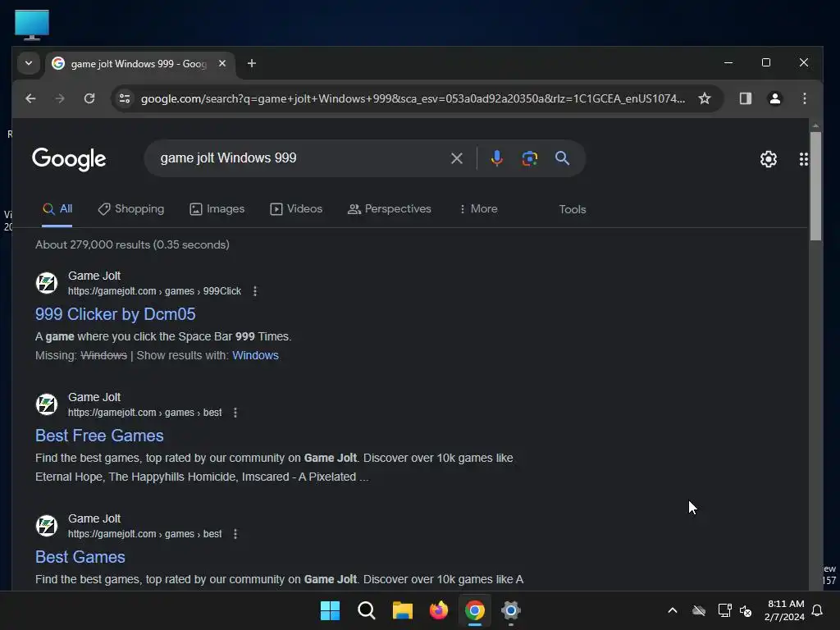Select the All results tab
The height and width of the screenshot is (630, 840).
click(57, 209)
